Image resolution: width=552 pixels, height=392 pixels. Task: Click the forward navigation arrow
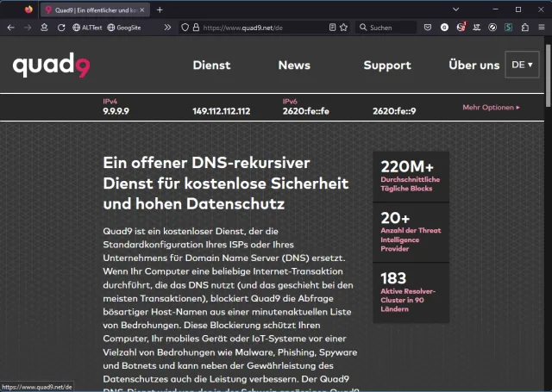pyautogui.click(x=28, y=28)
